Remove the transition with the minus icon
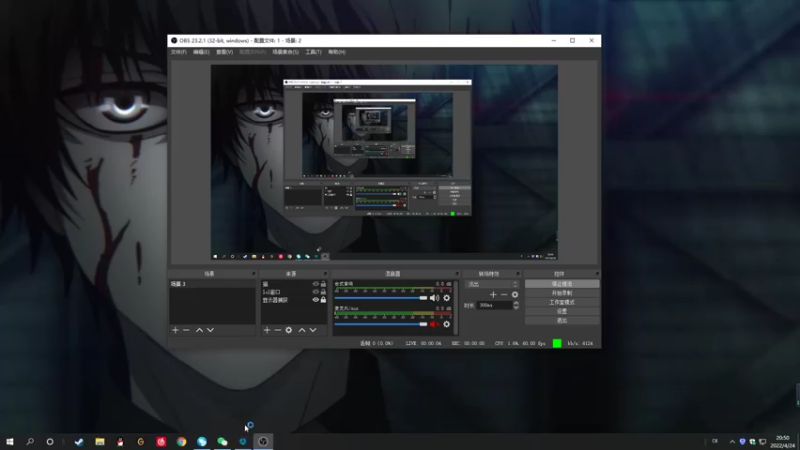The image size is (800, 450). 504,294
